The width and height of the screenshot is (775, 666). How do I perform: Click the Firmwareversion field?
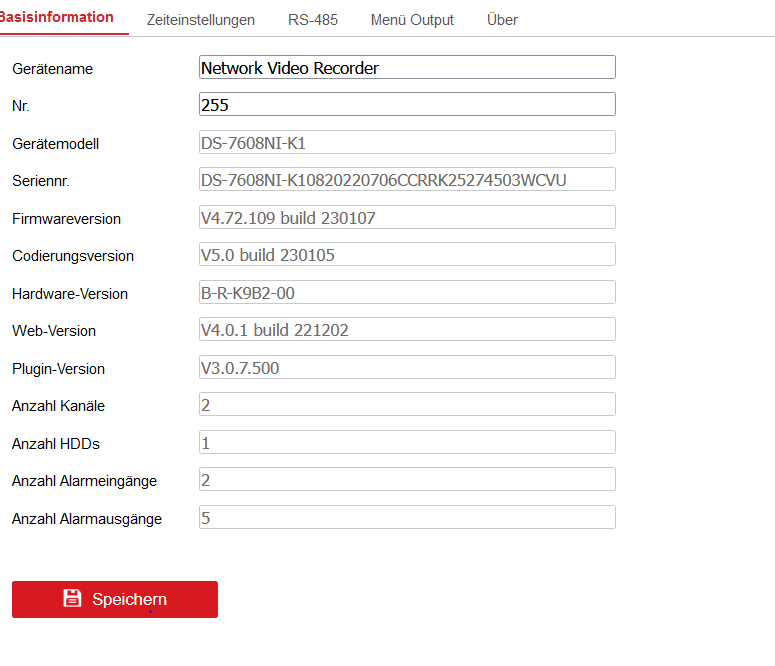(x=407, y=218)
